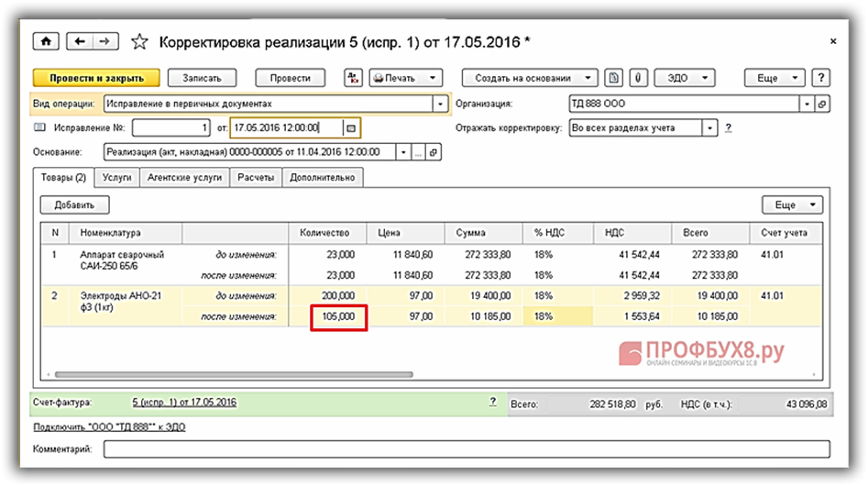Click the forward arrow navigation icon
The width and height of the screenshot is (868, 486).
point(105,42)
